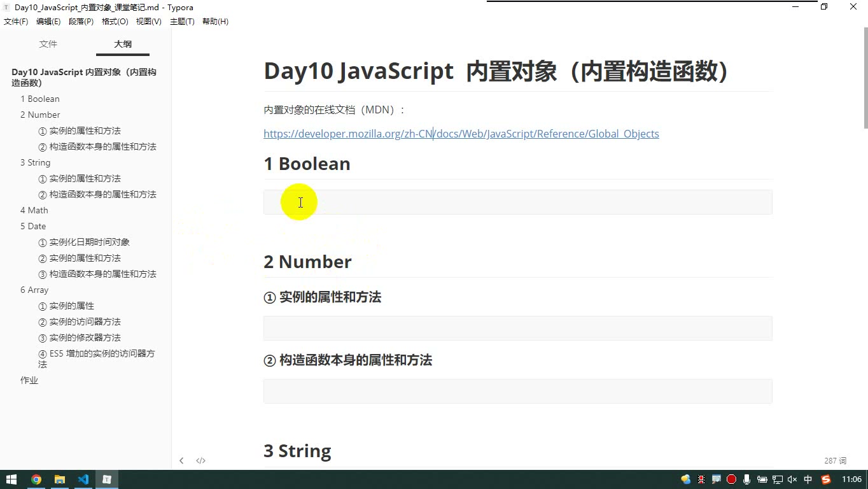The width and height of the screenshot is (868, 489).
Task: Click the magnifier screenshot tray icon
Action: click(x=716, y=479)
